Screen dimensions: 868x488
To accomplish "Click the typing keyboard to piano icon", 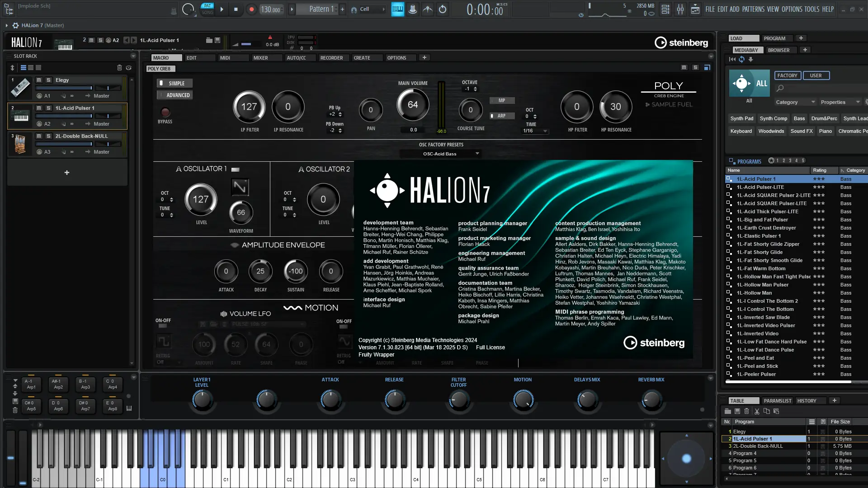I will (398, 9).
